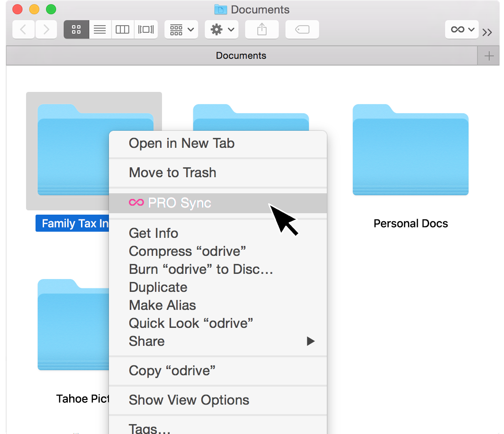This screenshot has height=434, width=504.
Task: Open the odrive infinity toolbar dropdown
Action: 462,29
